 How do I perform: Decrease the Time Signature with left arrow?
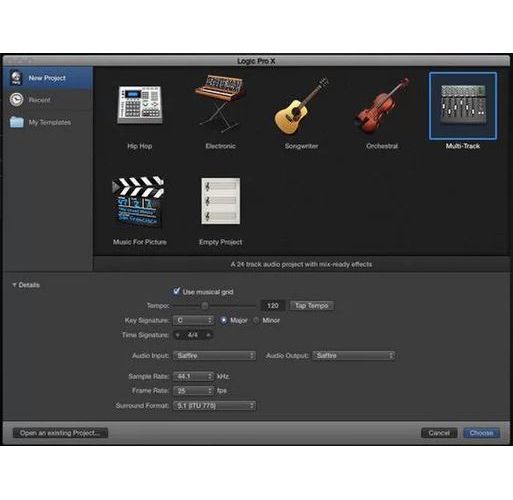pyautogui.click(x=178, y=335)
